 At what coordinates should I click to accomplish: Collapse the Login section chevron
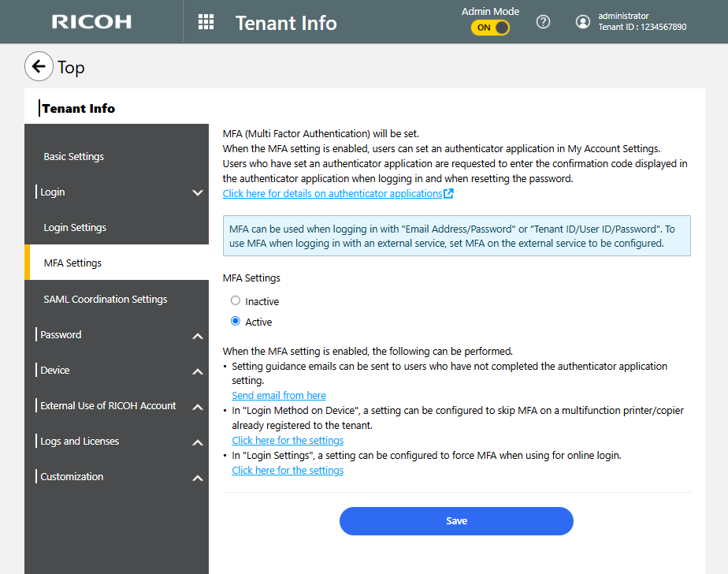[198, 192]
